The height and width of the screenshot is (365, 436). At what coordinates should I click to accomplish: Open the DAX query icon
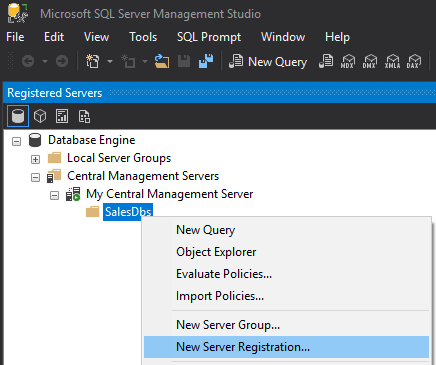tap(414, 62)
